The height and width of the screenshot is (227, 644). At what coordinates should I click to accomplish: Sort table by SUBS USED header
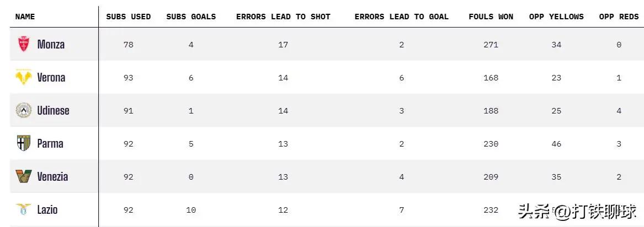click(x=129, y=17)
